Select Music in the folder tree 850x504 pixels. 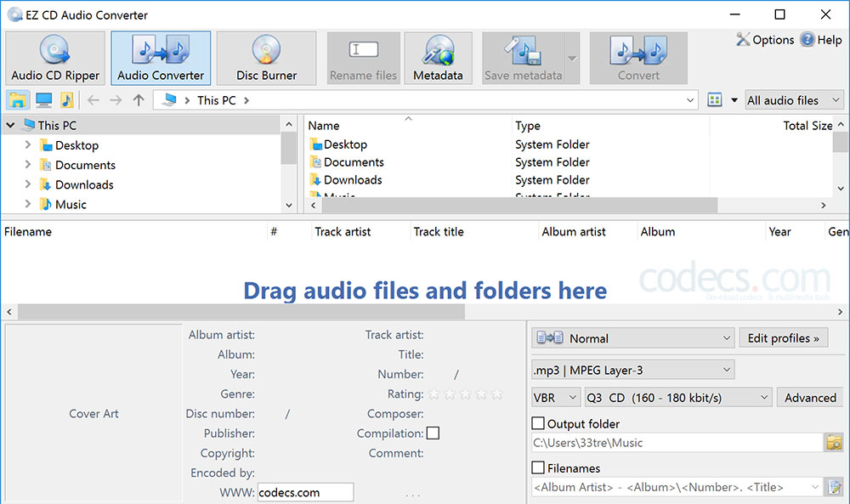pos(71,204)
